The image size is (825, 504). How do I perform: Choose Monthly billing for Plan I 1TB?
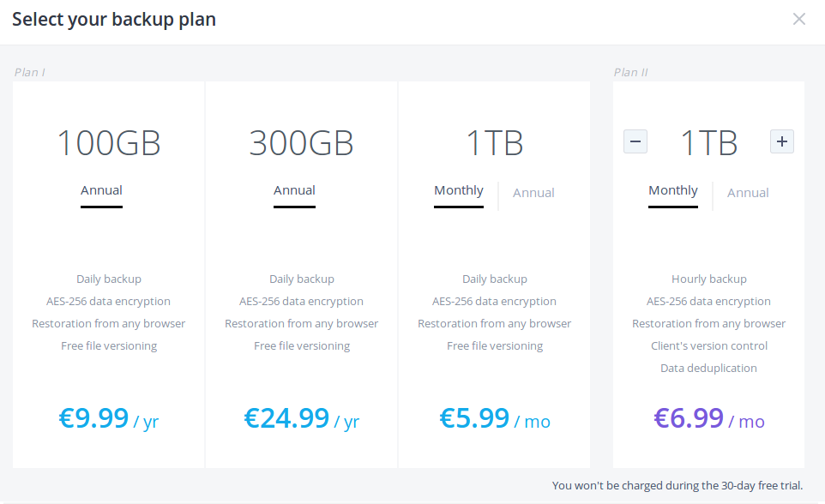[x=459, y=190]
